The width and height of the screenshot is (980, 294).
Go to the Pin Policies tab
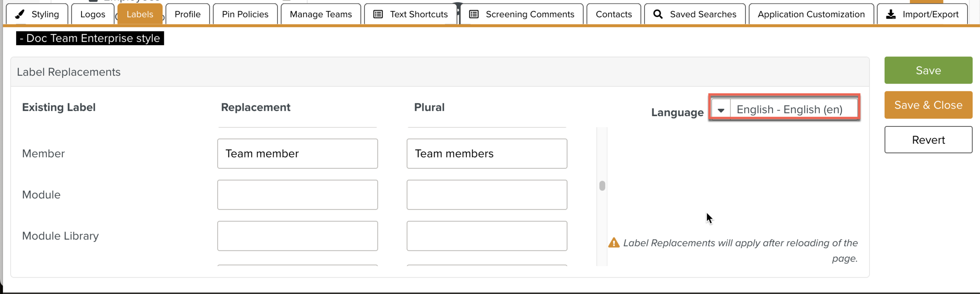point(245,15)
